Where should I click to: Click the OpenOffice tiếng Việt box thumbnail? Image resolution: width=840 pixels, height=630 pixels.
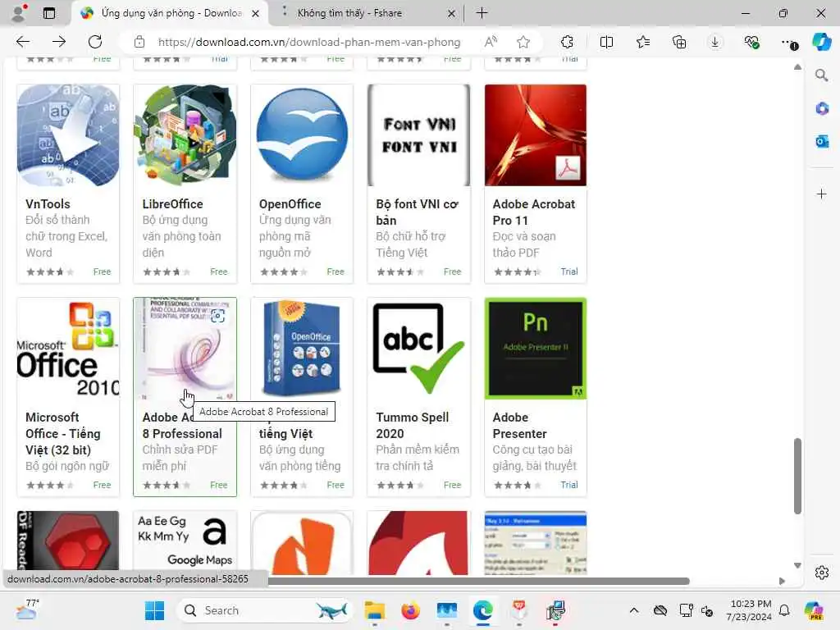tap(302, 348)
